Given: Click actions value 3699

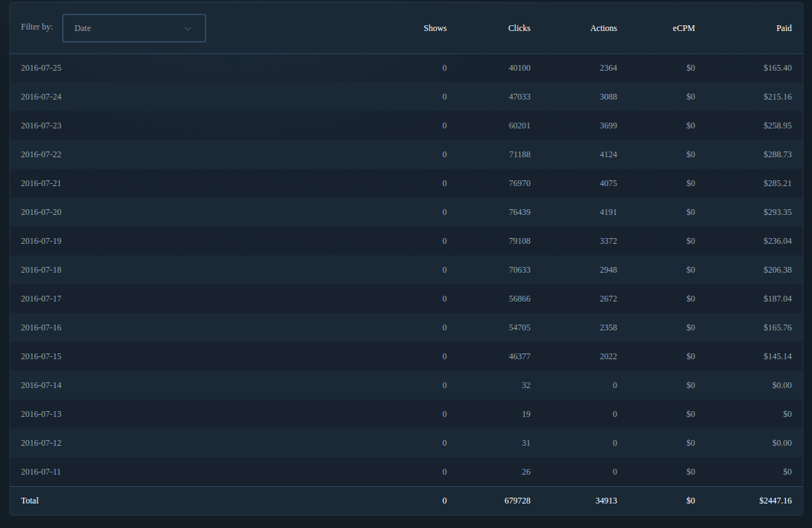Looking at the screenshot, I should pos(608,126).
